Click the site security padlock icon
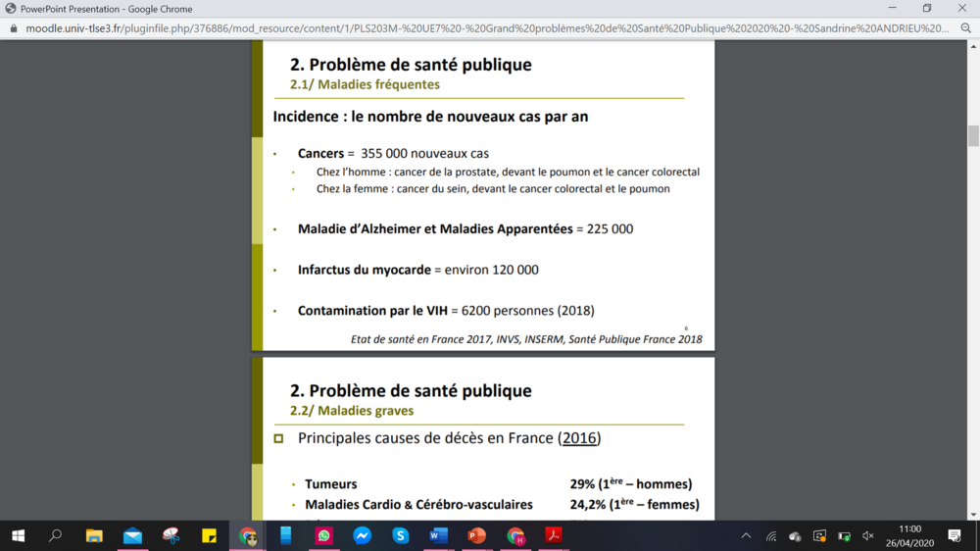 point(13,28)
